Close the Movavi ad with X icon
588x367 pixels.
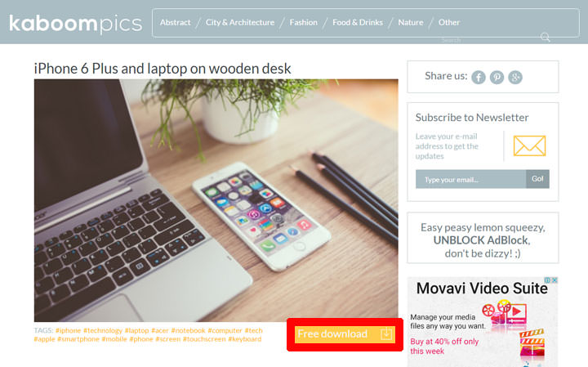pos(555,280)
